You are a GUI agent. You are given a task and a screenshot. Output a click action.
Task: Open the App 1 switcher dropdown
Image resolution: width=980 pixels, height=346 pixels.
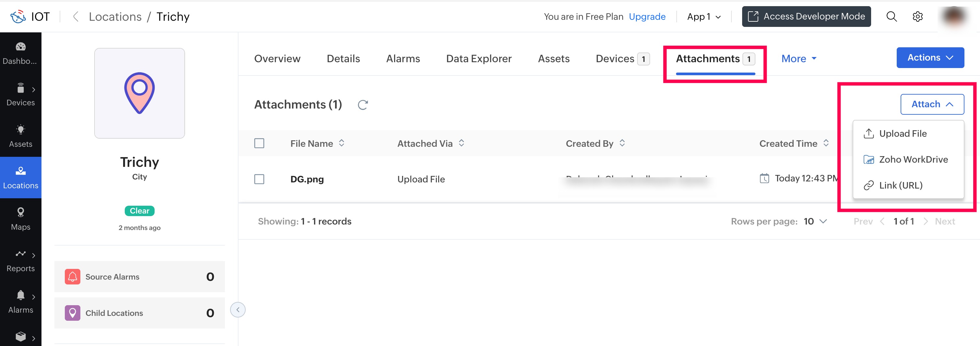pyautogui.click(x=704, y=16)
